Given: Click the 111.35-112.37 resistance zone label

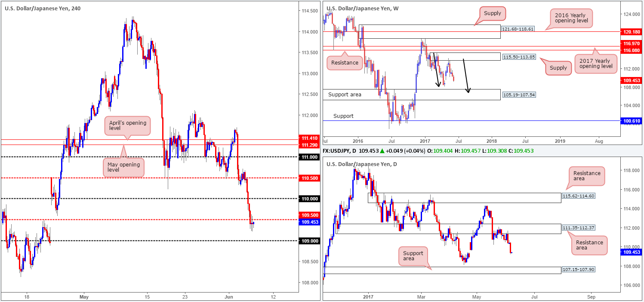Looking at the screenshot, I should click(x=578, y=227).
